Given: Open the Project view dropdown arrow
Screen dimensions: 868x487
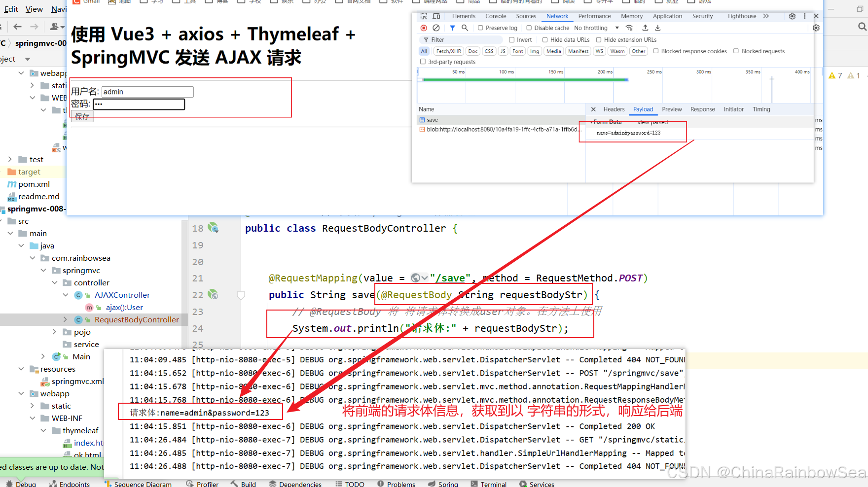Looking at the screenshot, I should coord(27,59).
